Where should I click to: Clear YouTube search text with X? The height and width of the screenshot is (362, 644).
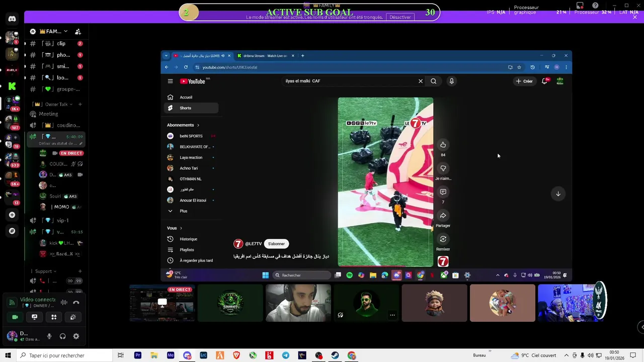pyautogui.click(x=421, y=81)
